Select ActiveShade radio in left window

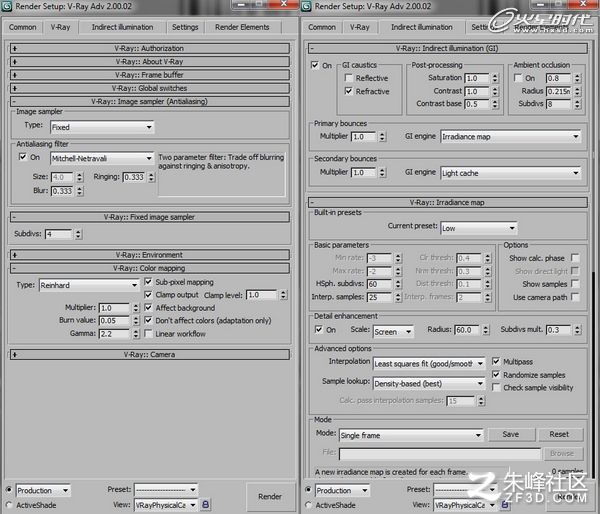tap(9, 505)
